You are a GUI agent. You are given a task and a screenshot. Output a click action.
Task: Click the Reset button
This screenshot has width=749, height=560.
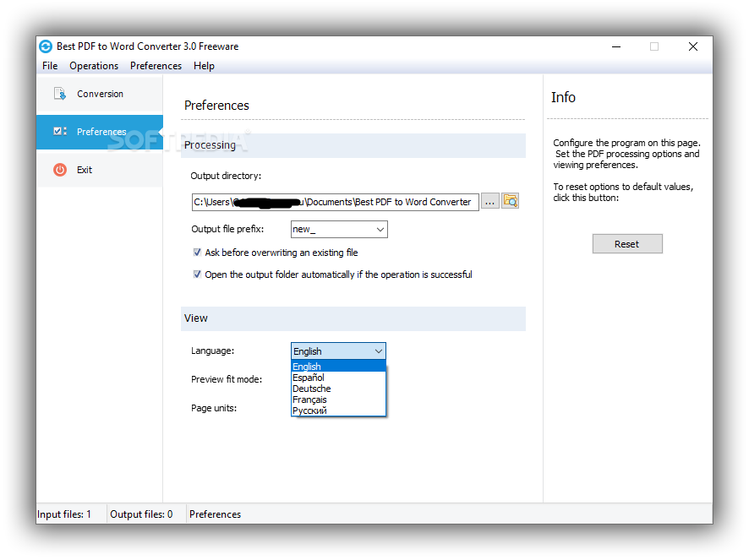click(x=627, y=244)
